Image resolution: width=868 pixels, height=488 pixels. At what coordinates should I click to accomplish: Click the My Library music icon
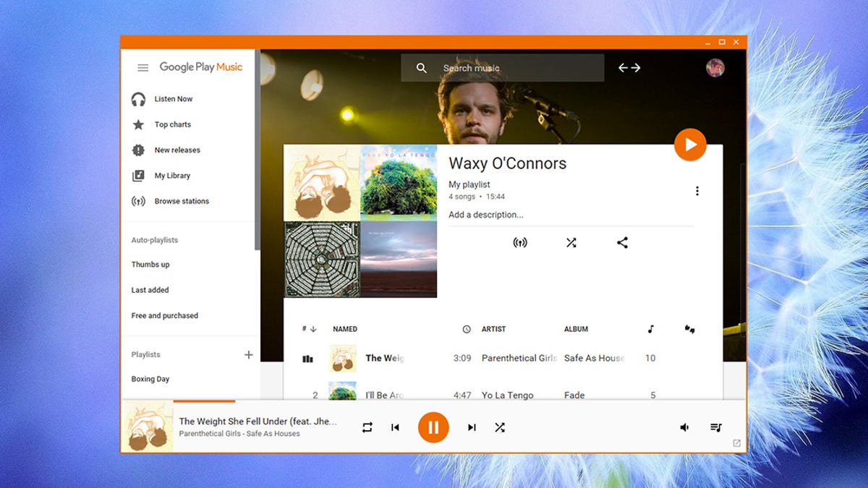[138, 176]
